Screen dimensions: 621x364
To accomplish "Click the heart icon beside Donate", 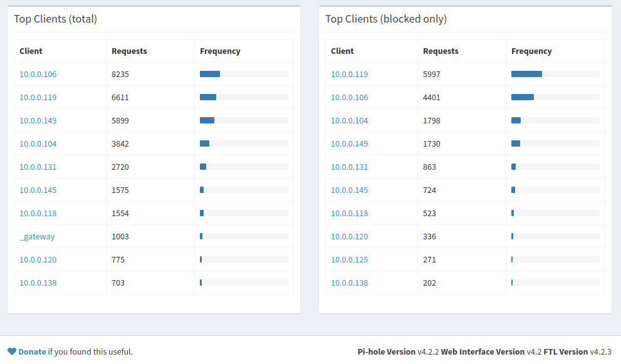I will coord(12,351).
